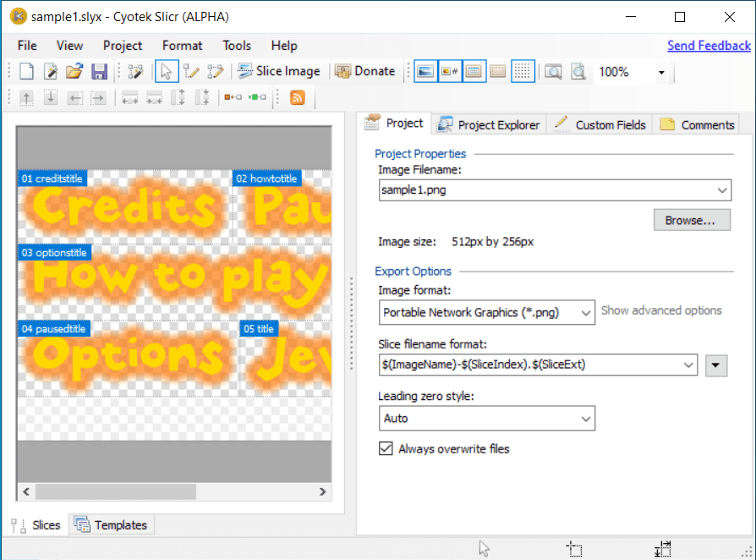Toggle the slice name labels button

coord(474,71)
